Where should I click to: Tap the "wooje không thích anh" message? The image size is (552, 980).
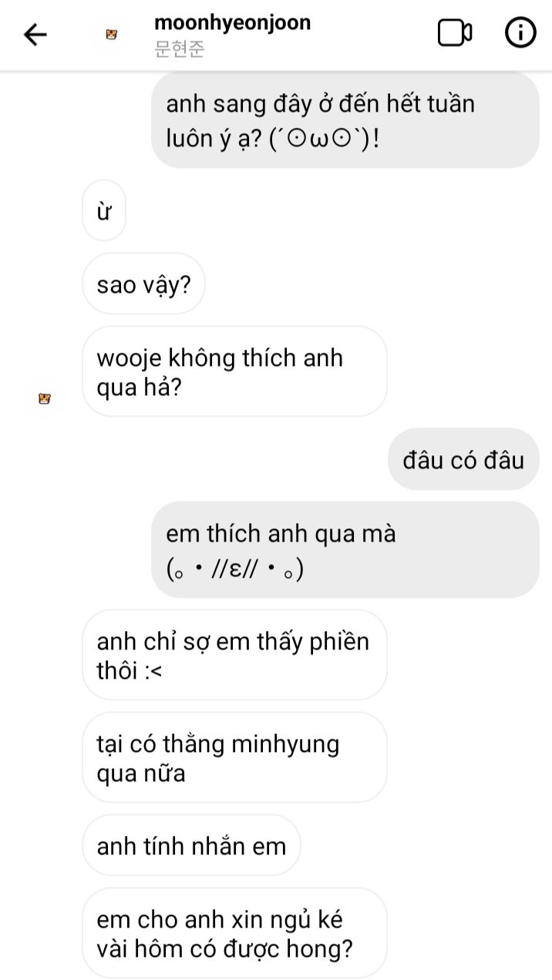pos(234,372)
